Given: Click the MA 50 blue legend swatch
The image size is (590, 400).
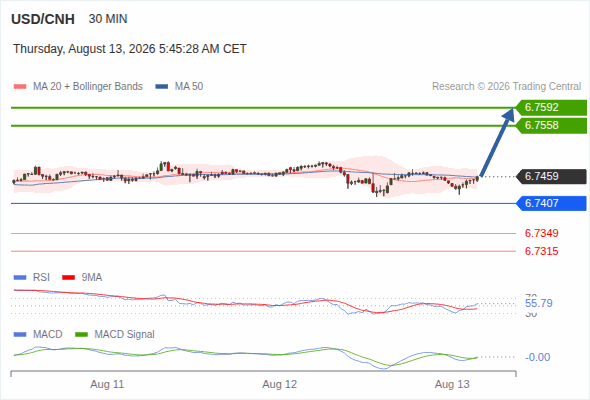Looking at the screenshot, I should 162,87.
